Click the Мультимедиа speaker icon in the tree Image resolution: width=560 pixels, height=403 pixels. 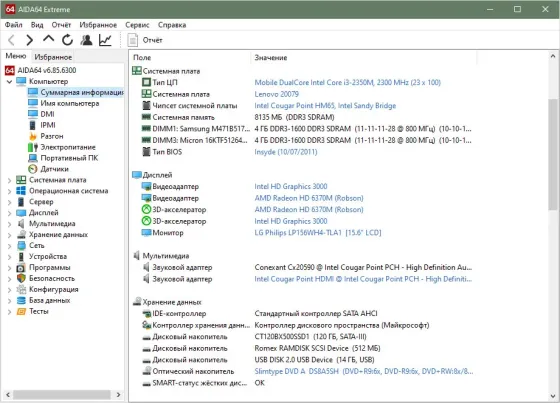click(x=21, y=224)
